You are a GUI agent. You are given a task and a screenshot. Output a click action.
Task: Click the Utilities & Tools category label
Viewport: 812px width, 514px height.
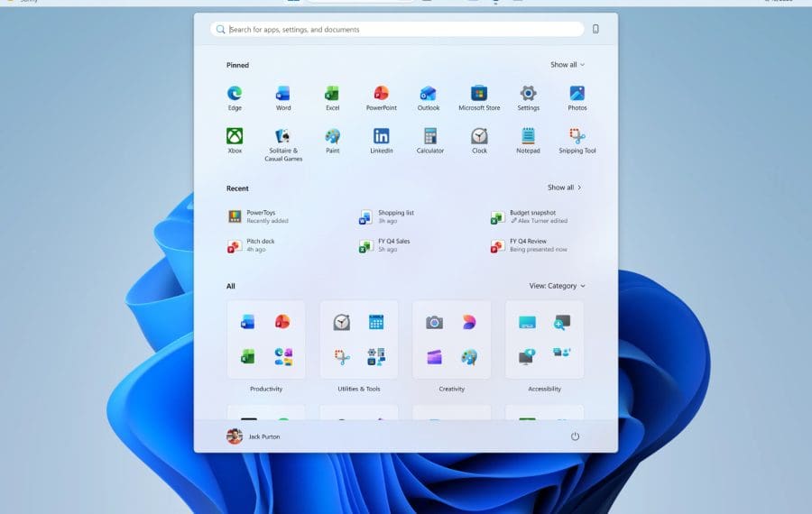click(x=359, y=389)
